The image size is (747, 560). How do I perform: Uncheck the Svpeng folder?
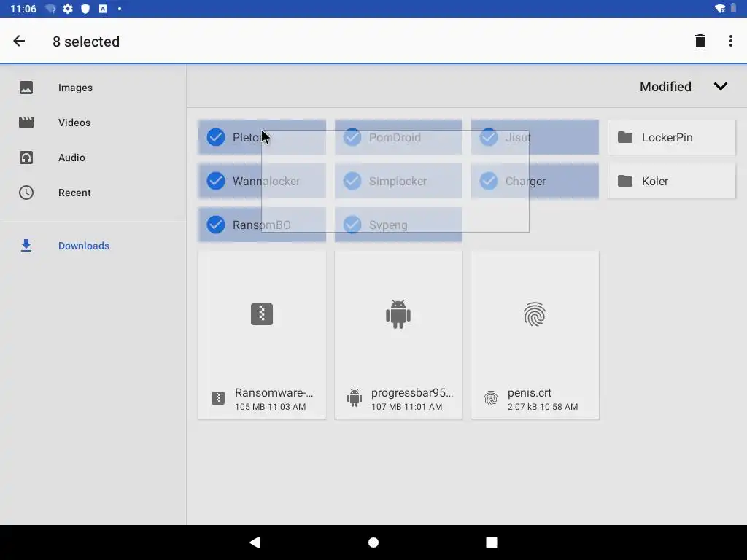[352, 225]
